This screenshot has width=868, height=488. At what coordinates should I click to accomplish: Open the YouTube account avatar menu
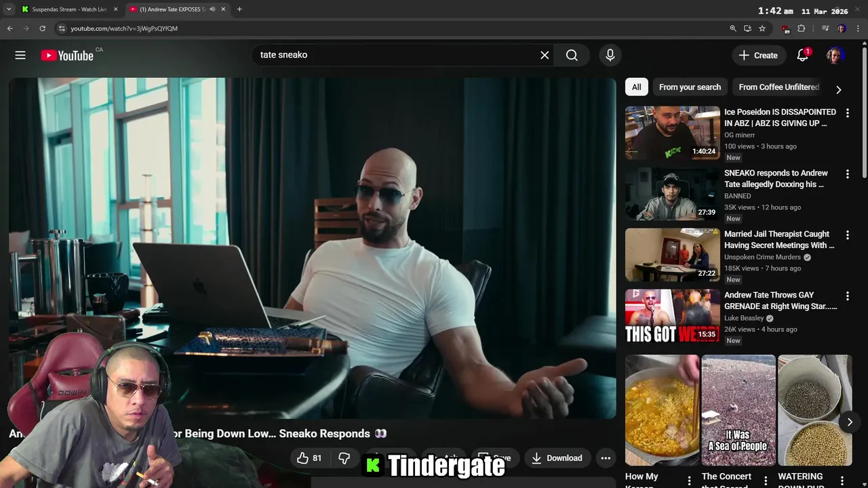[835, 56]
